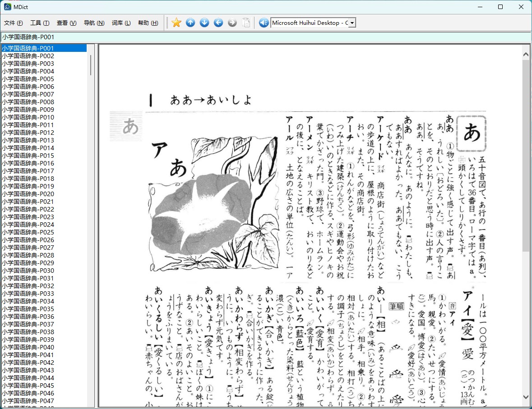Open the 词库 (L) menu
Viewport: 532px width, 409px height.
(121, 23)
